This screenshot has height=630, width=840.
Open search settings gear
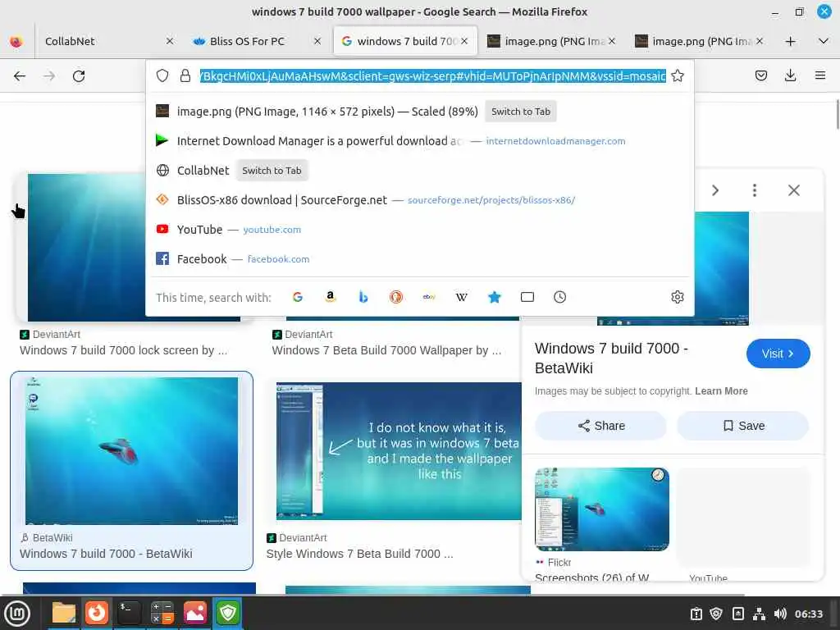tap(677, 297)
